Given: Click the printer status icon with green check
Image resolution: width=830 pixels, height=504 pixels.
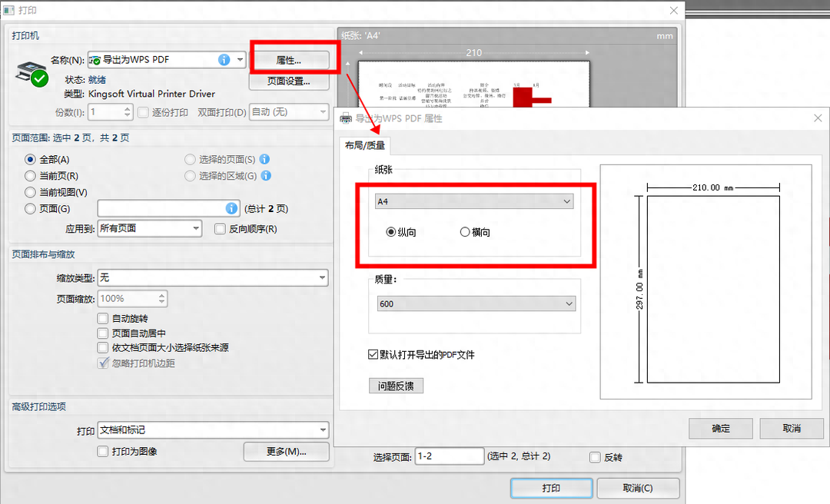Looking at the screenshot, I should (32, 74).
